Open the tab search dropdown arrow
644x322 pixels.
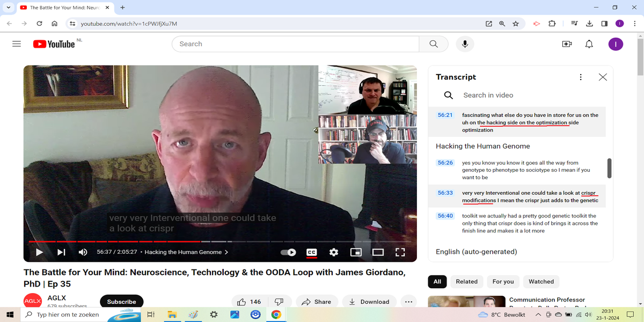pyautogui.click(x=8, y=8)
